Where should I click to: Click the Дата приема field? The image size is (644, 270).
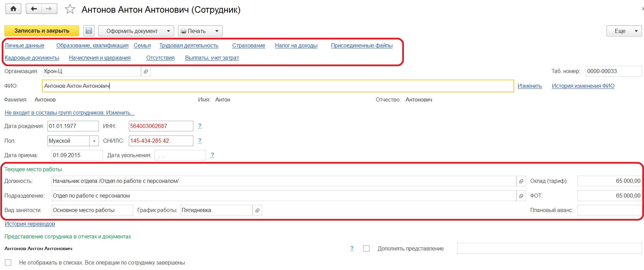tap(77, 155)
